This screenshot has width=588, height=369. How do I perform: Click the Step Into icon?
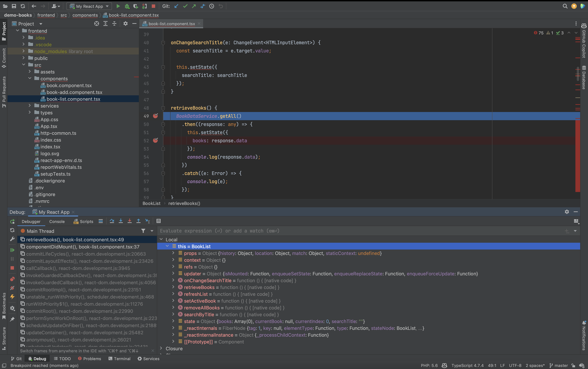tap(121, 221)
